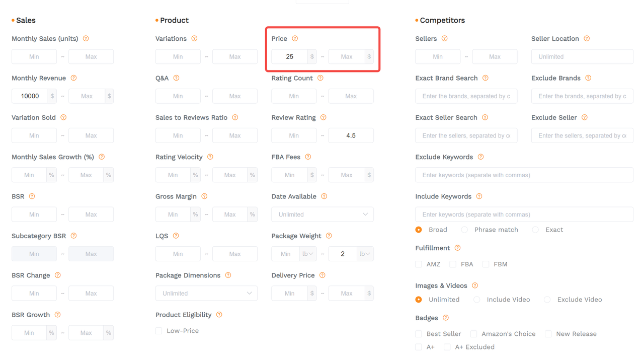Expand the Package Dimensions dropdown

tap(206, 293)
